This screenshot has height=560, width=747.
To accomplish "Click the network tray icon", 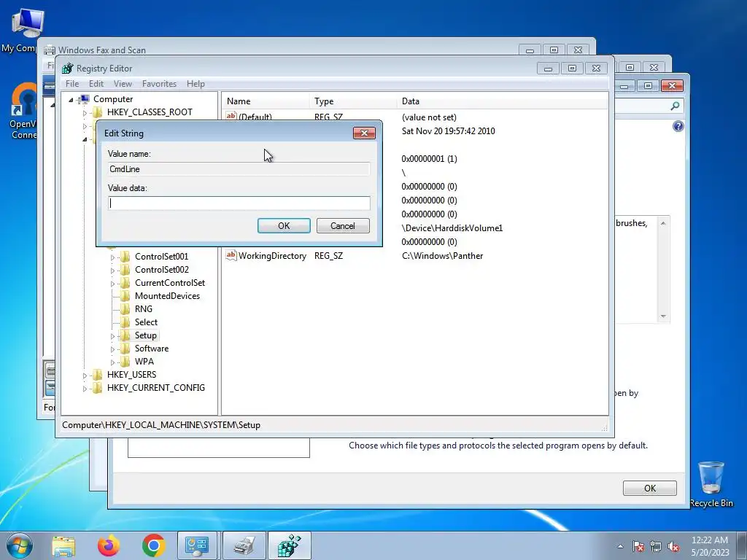I will [x=656, y=546].
